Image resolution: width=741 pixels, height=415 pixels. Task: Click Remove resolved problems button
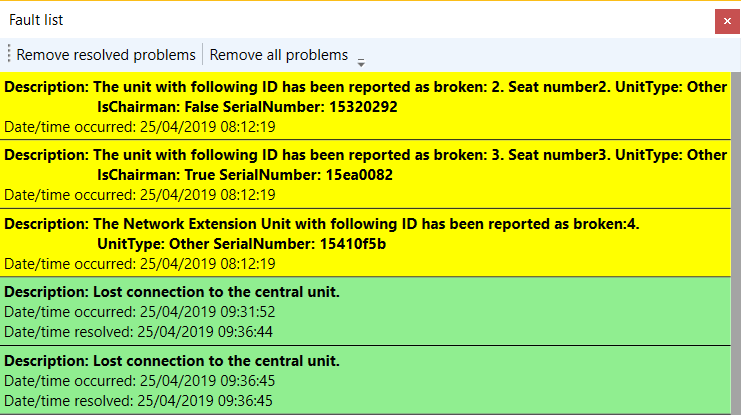[106, 55]
